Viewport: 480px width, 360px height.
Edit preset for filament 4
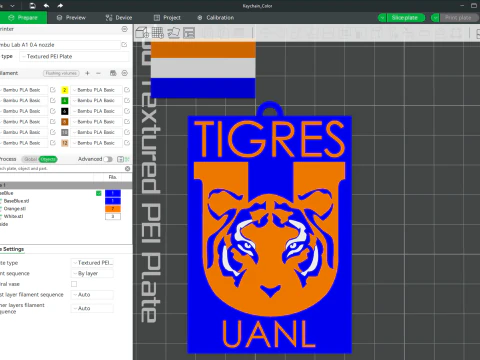coord(127,100)
